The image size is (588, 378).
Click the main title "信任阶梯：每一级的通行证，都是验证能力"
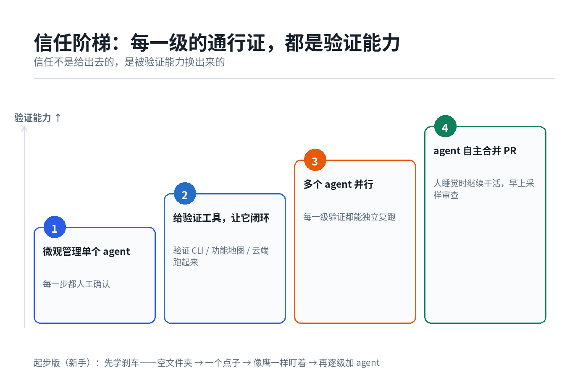point(217,43)
